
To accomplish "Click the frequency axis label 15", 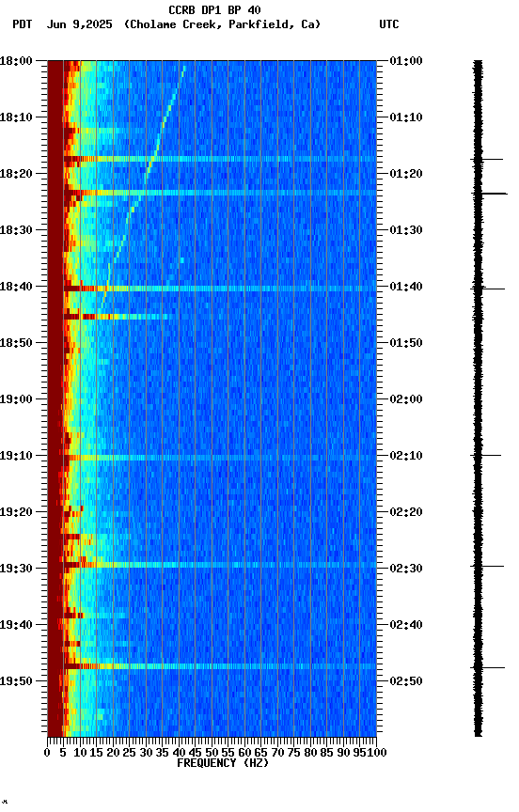I will (96, 753).
